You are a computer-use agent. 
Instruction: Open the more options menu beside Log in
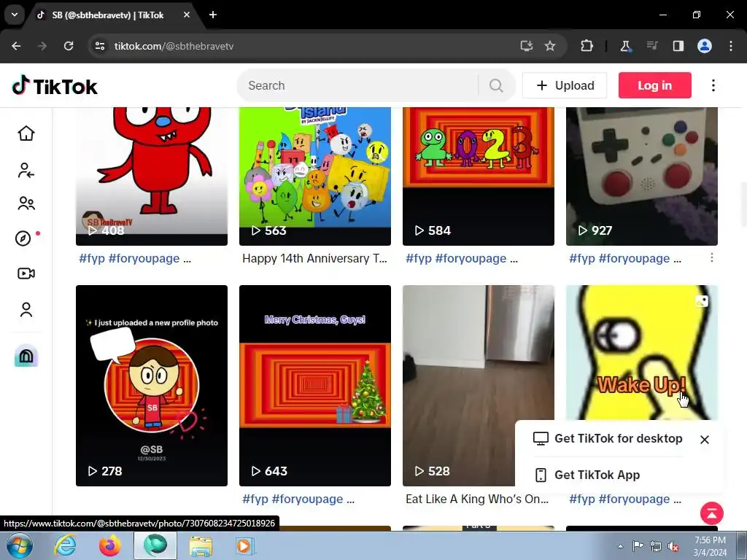point(713,86)
